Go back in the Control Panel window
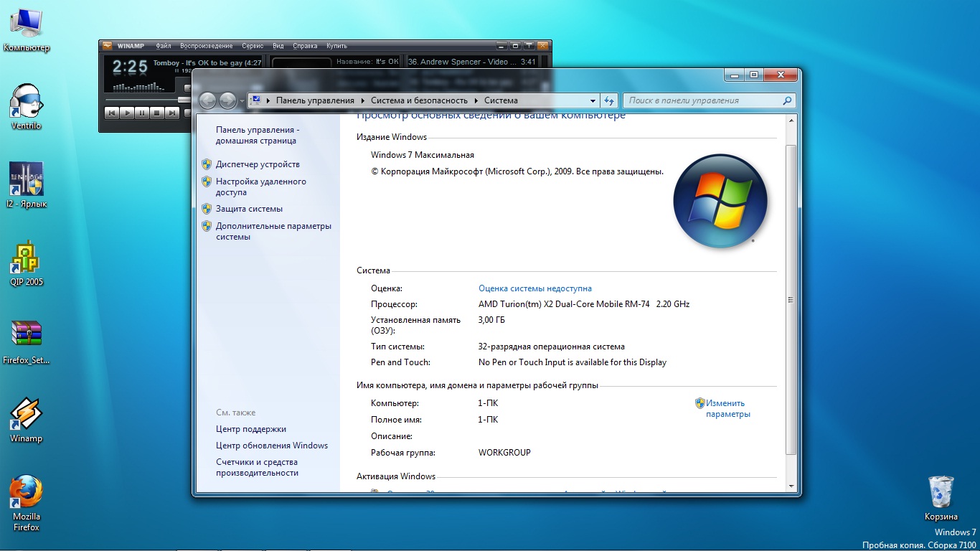 tap(208, 100)
